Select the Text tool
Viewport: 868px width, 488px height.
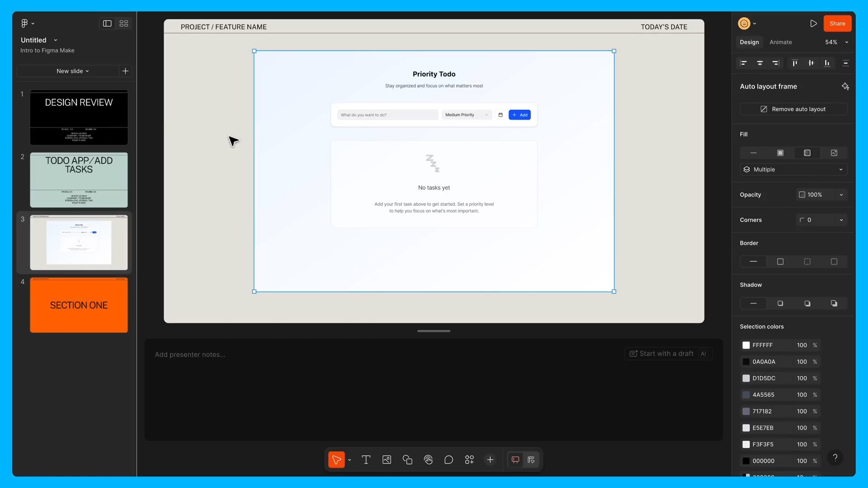[366, 460]
